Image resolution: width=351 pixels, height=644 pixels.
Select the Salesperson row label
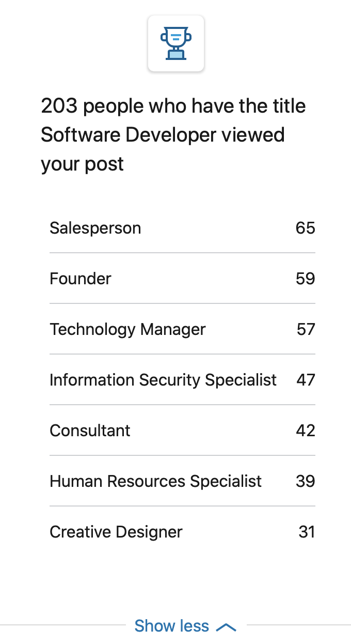point(95,228)
